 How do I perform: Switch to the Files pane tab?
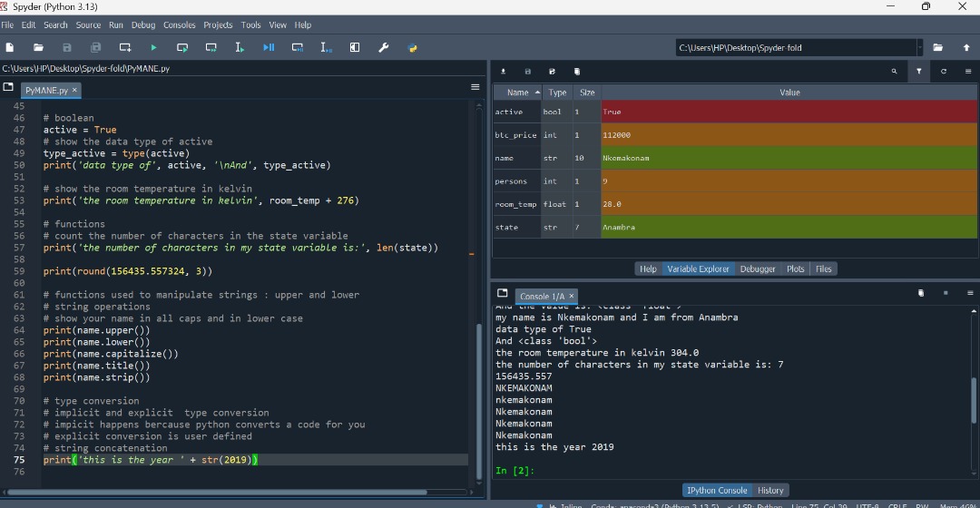tap(824, 269)
